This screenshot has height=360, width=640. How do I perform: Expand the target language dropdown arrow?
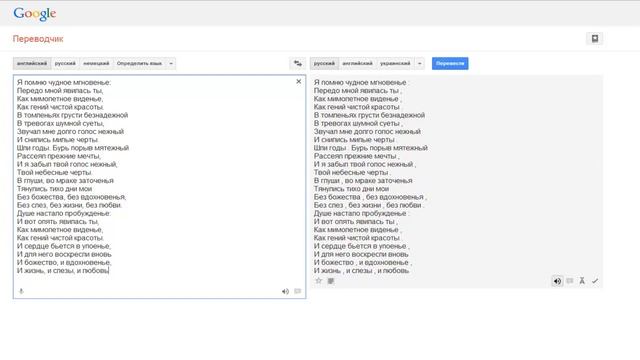coord(420,63)
